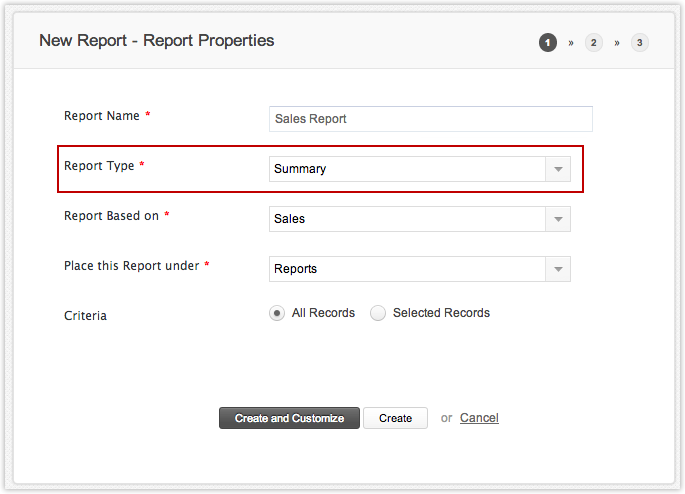Screen dimensions: 685x494
Task: Go to step 1 indicator
Action: tap(547, 42)
